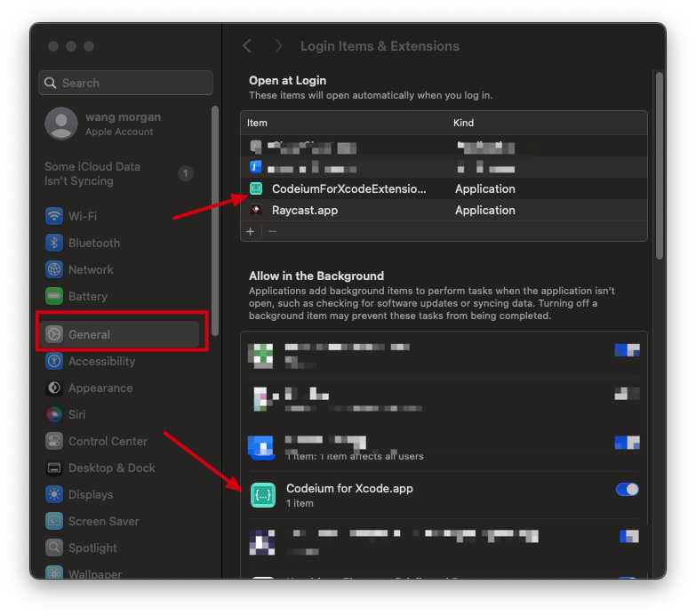
Task: Click the Displays sun icon
Action: 54,494
